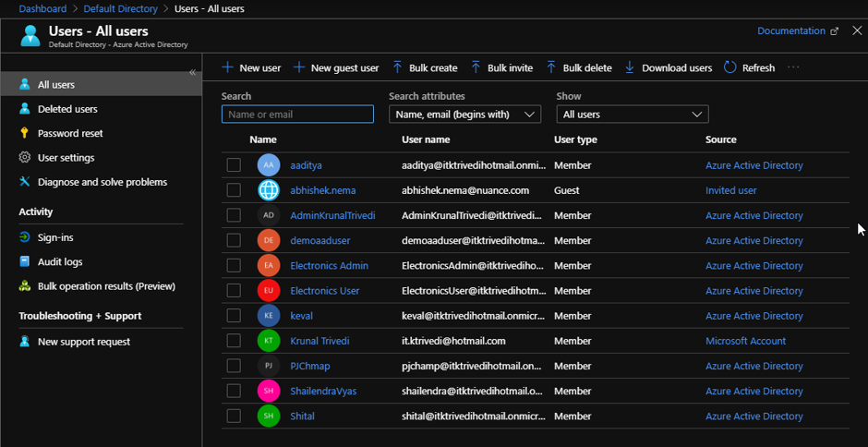Click the Download users arrow icon
This screenshot has width=868, height=447.
(x=630, y=67)
